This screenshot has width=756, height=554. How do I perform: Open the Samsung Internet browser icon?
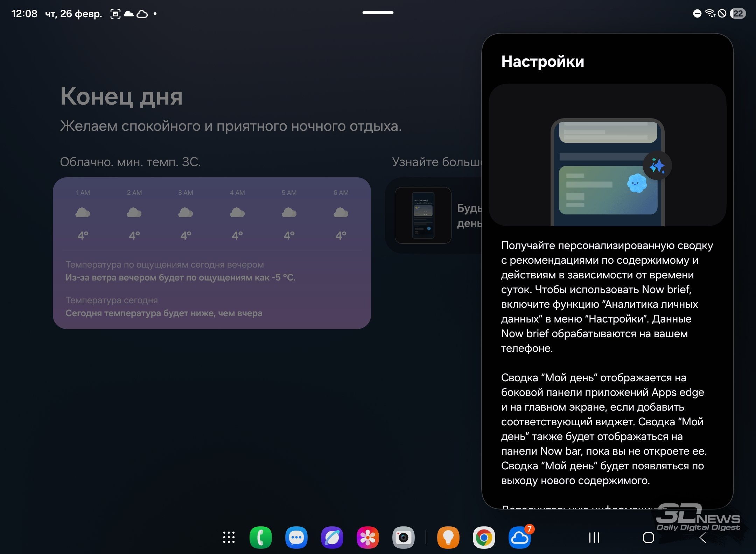tap(332, 537)
